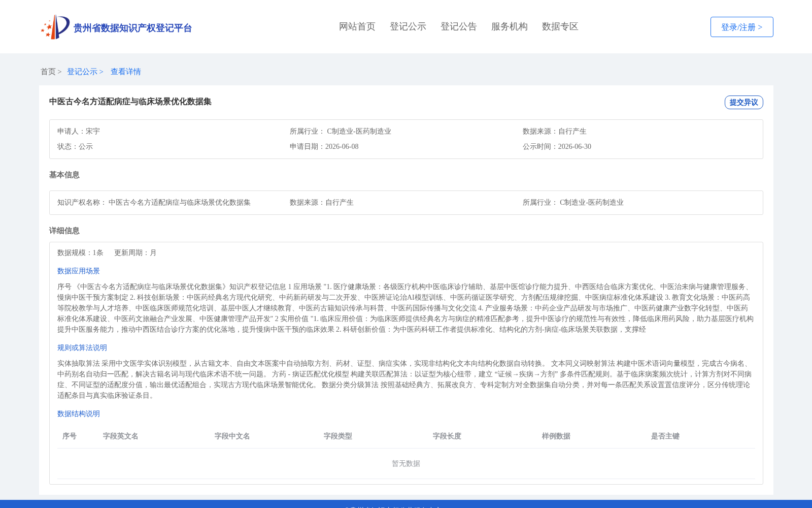This screenshot has width=812, height=508.
Task: Click the 暂无数据 empty table message
Action: coord(406,463)
